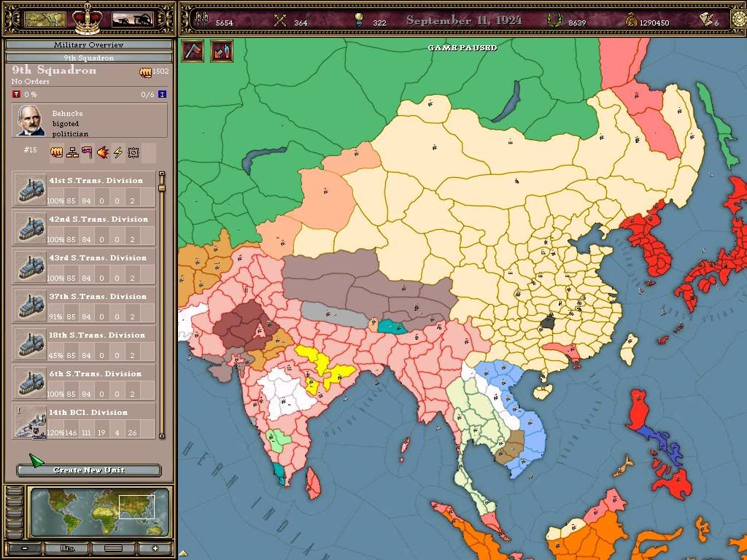
Task: Click the laurel wreath prestige icon
Action: [x=554, y=20]
